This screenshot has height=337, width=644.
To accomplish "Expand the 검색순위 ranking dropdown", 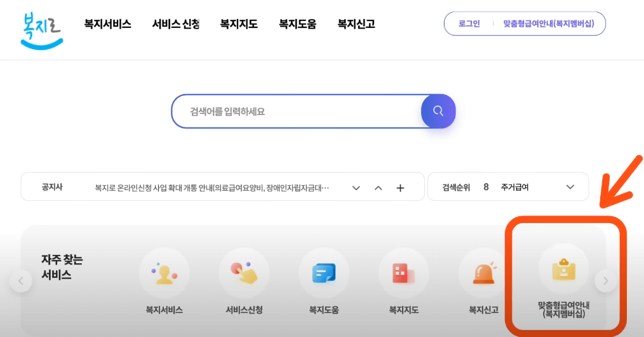I will click(570, 187).
